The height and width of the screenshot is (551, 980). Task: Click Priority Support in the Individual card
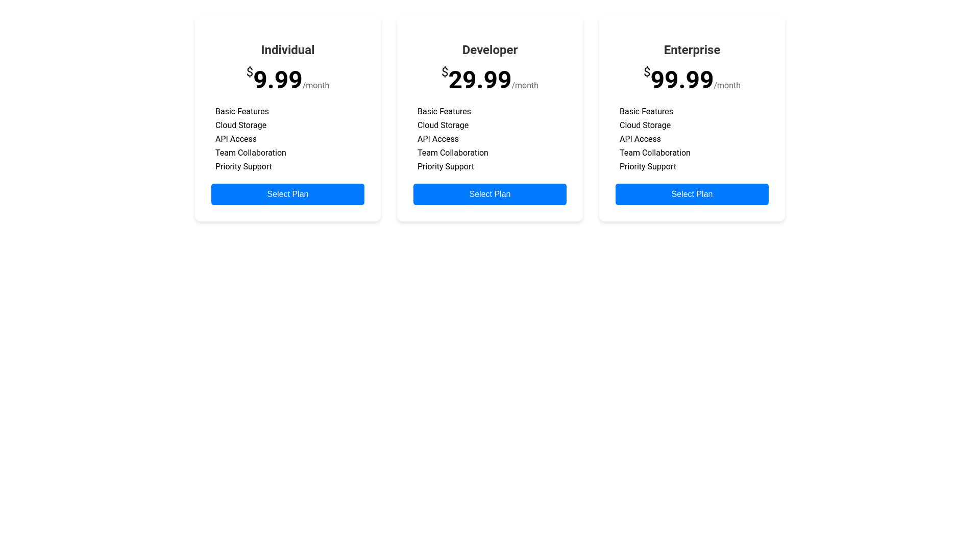click(x=243, y=166)
